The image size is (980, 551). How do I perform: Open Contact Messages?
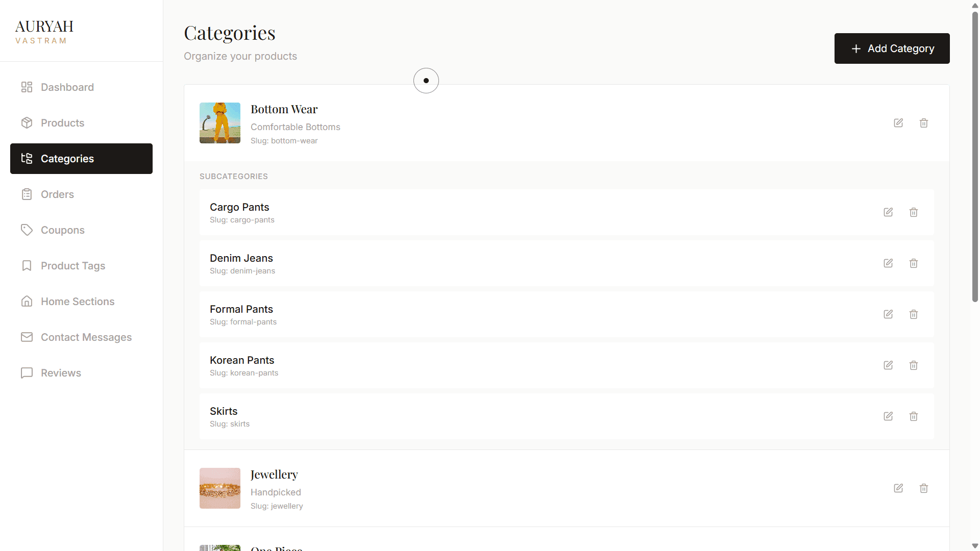(x=81, y=337)
